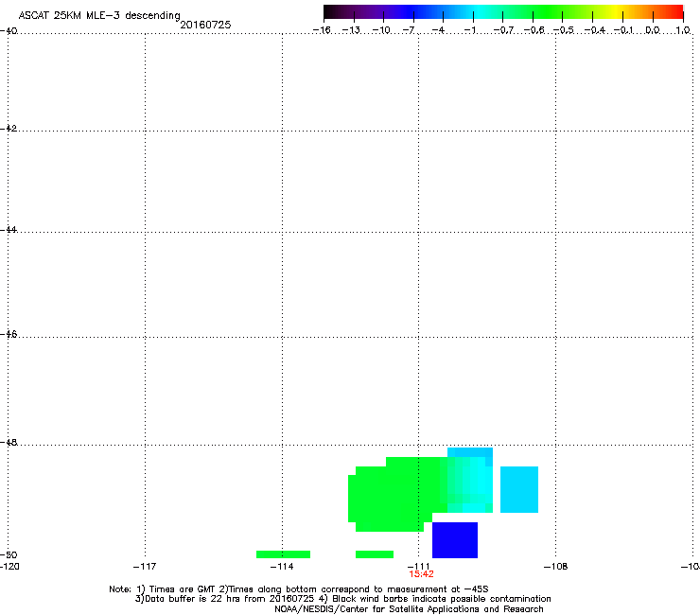700x615 pixels.
Task: Click the -0.1 colorbar tick label
Action: (x=623, y=30)
